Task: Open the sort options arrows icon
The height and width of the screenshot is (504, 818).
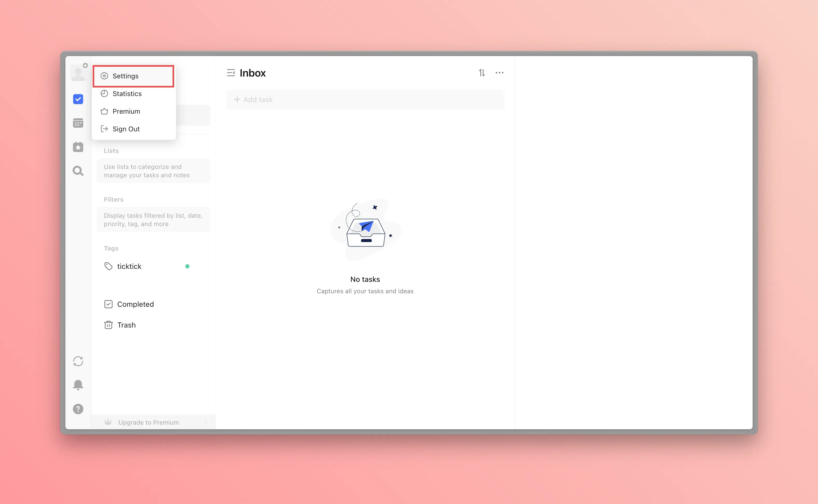Action: (482, 73)
